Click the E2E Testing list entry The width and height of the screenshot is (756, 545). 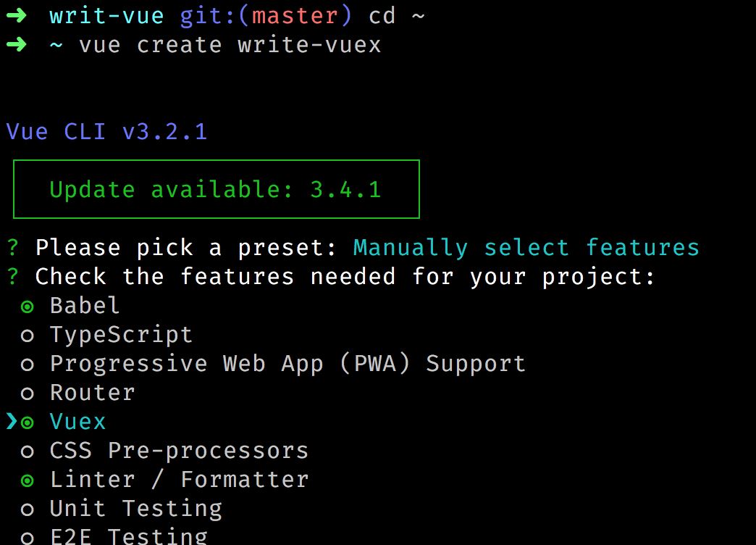coord(128,537)
